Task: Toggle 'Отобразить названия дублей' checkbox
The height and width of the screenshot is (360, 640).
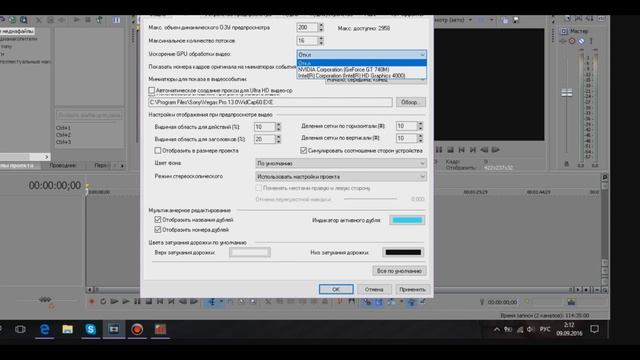Action: [x=158, y=220]
